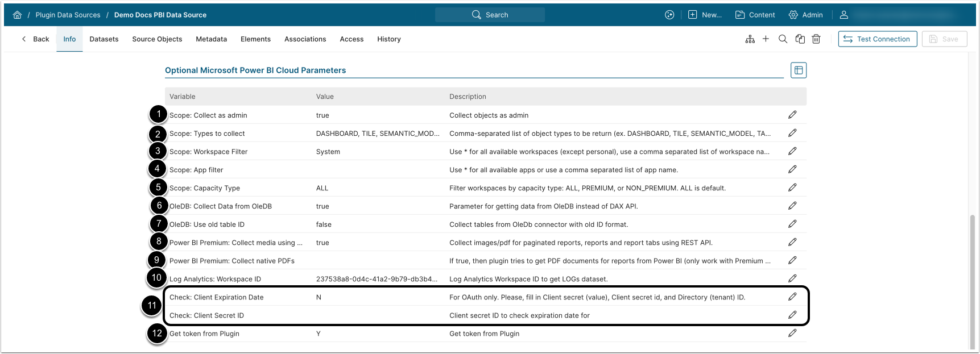Edit the Scope: Collect as admin parameter
Image resolution: width=980 pixels, height=354 pixels.
click(x=792, y=115)
